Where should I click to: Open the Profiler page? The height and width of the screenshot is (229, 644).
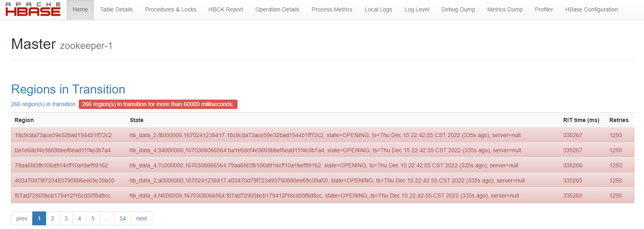point(544,9)
